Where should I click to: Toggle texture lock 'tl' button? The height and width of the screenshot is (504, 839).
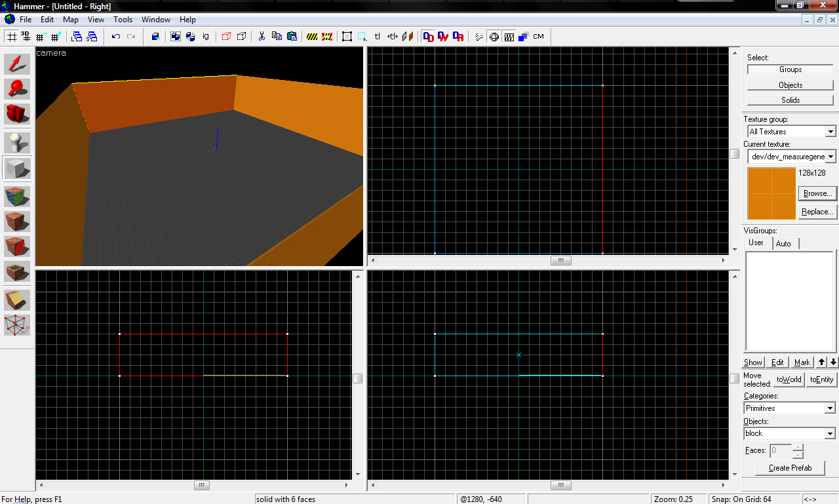click(378, 37)
